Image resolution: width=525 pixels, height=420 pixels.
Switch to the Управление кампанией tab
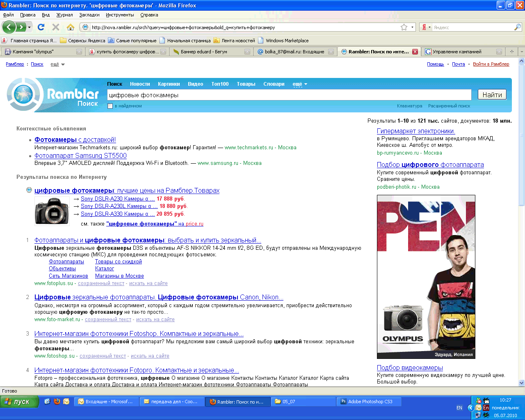tap(463, 52)
